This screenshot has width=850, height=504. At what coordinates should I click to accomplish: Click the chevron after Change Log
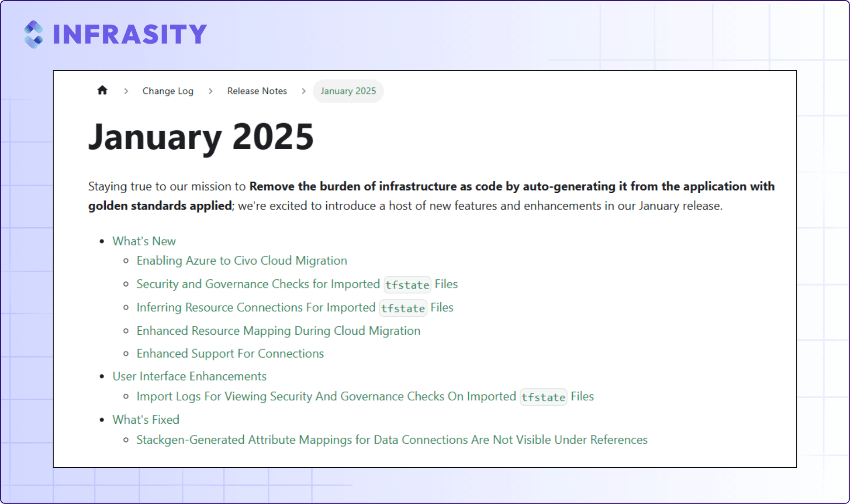(211, 91)
